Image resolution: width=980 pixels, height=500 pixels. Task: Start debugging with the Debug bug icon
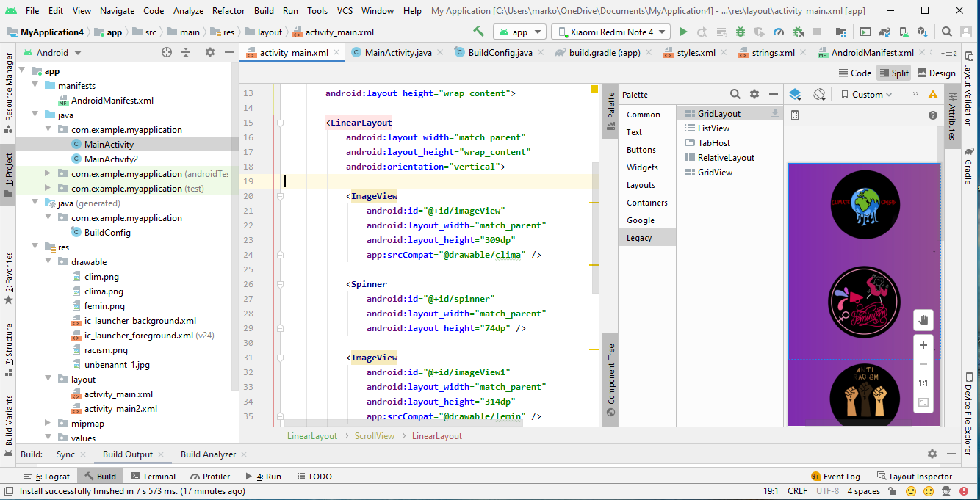click(x=741, y=32)
